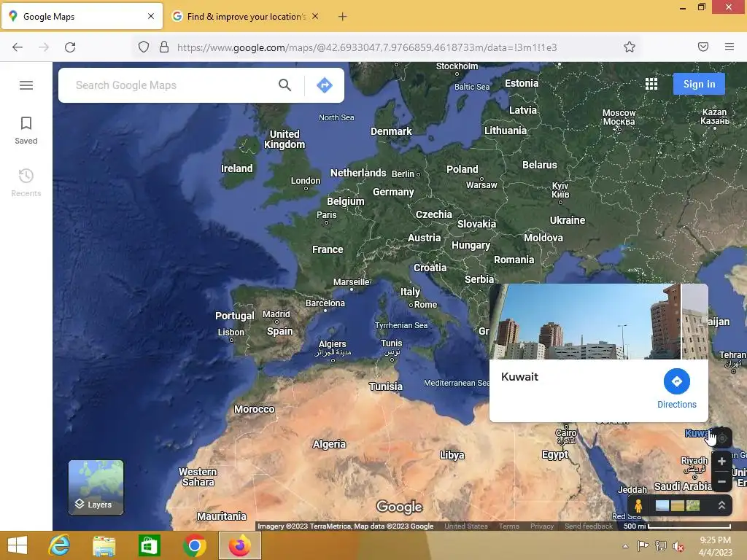The height and width of the screenshot is (560, 747).
Task: Click the United Kingdom label
Action: [285, 139]
